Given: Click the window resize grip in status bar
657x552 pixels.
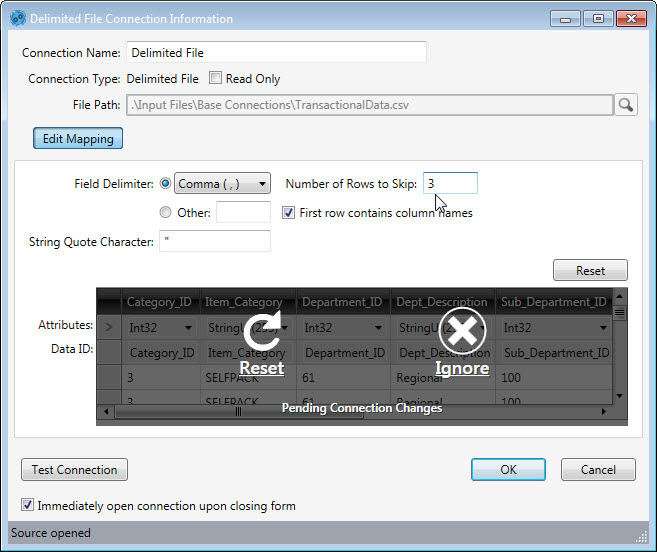Looking at the screenshot, I should click(641, 536).
